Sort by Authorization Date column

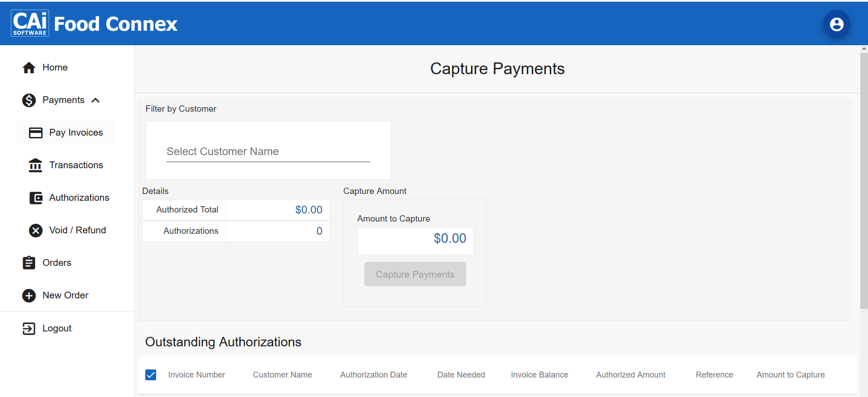tap(374, 375)
